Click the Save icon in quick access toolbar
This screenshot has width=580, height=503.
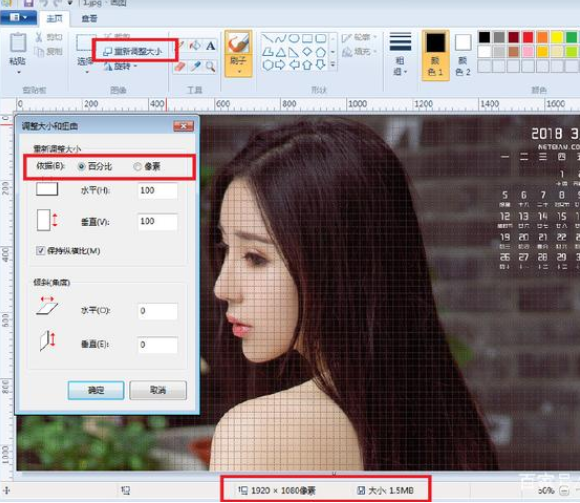click(x=28, y=3)
